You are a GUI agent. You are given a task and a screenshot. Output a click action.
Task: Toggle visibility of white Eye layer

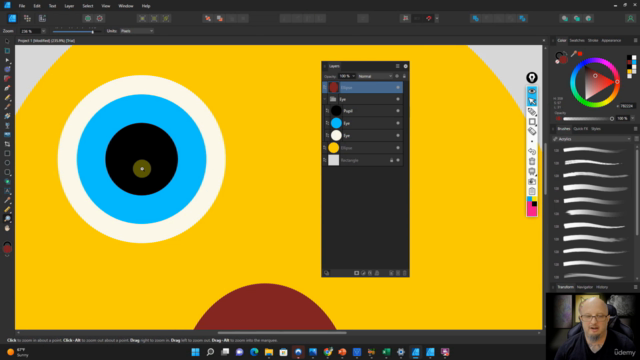click(398, 136)
